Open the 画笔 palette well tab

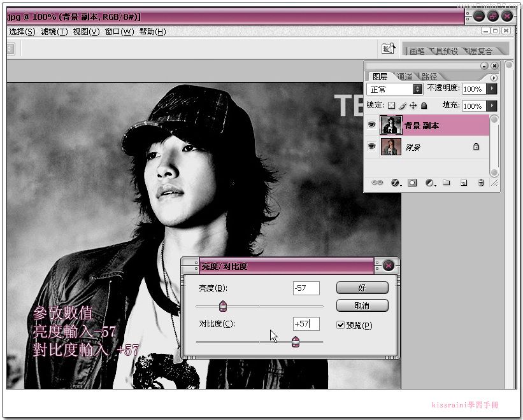417,51
